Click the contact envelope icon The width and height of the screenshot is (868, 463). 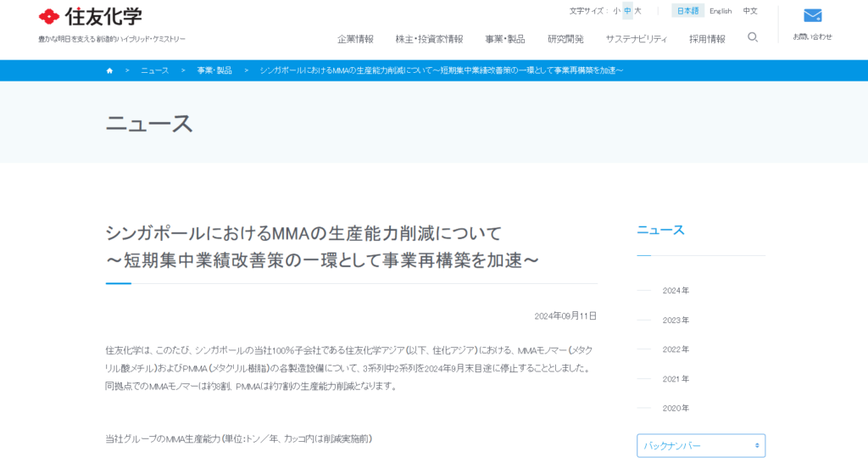coord(812,16)
